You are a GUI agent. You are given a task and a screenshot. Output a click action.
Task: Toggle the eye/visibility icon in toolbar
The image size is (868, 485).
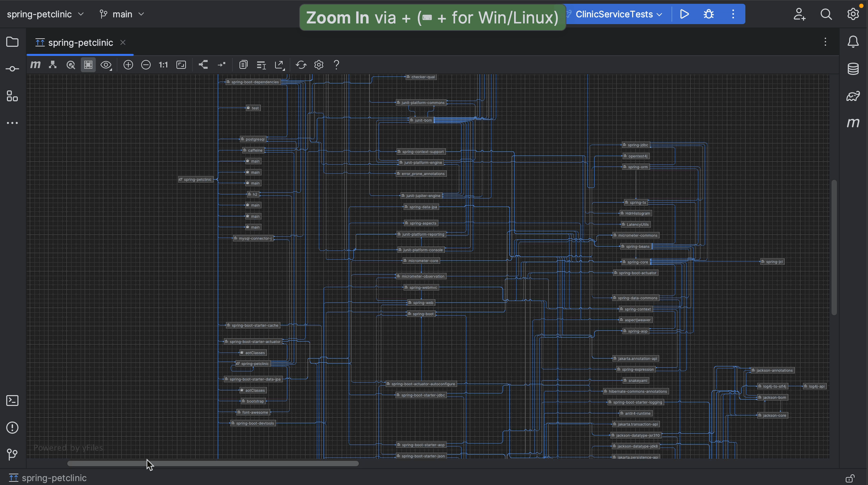(x=106, y=65)
